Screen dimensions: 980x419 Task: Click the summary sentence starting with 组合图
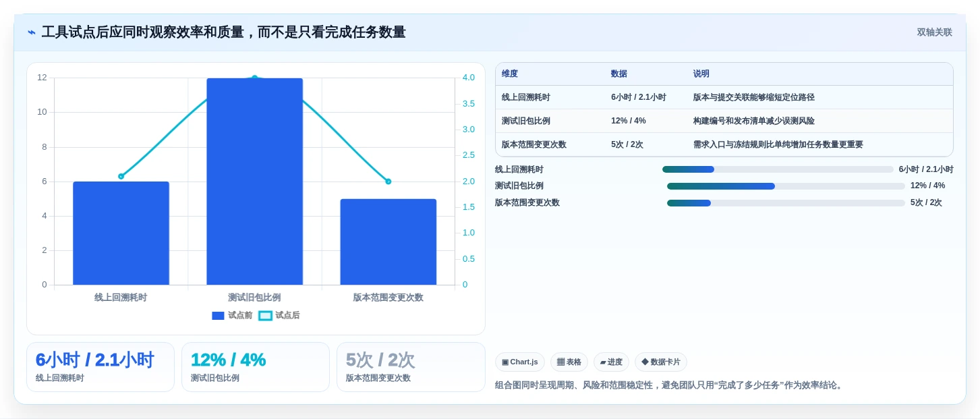click(670, 385)
